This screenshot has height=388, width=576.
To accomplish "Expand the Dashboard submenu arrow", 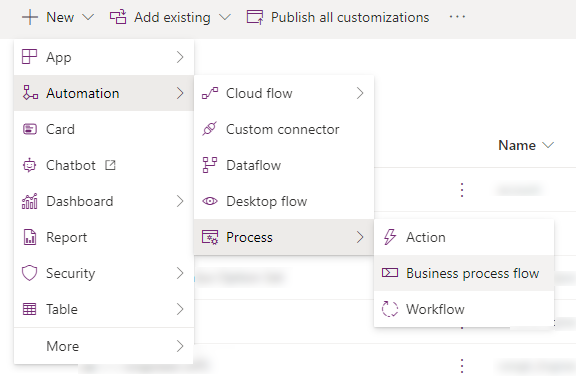I will point(180,201).
